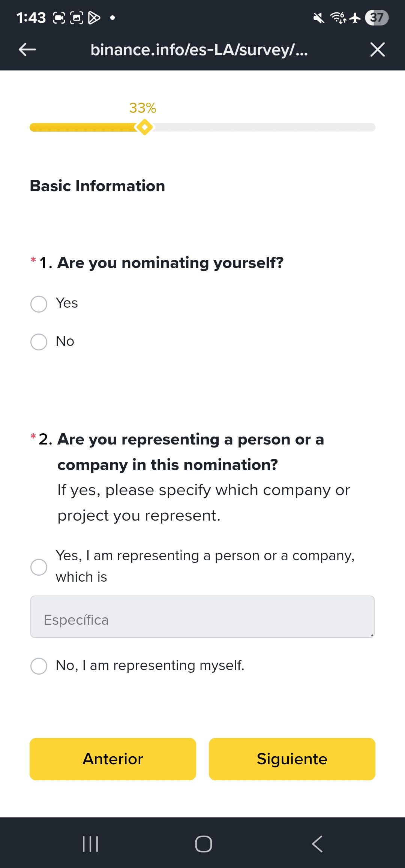
Task: Tap the binance.info URL in address bar
Action: click(199, 49)
